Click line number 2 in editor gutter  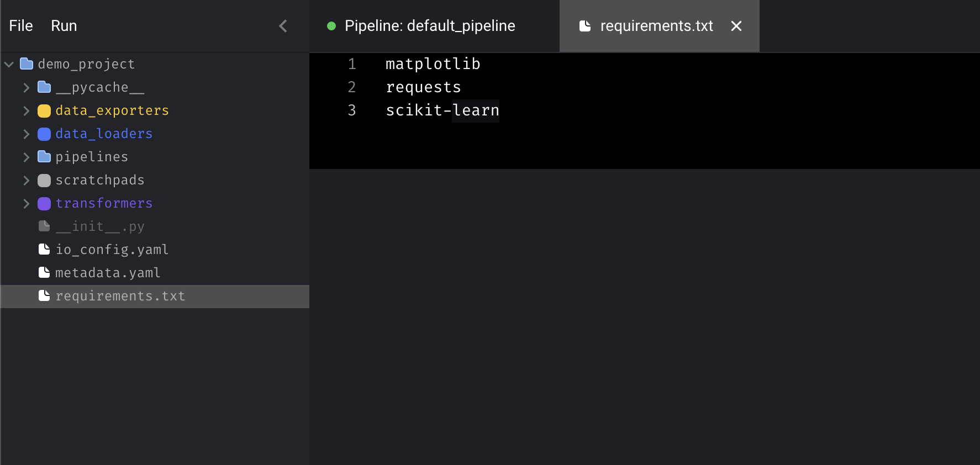click(x=352, y=87)
